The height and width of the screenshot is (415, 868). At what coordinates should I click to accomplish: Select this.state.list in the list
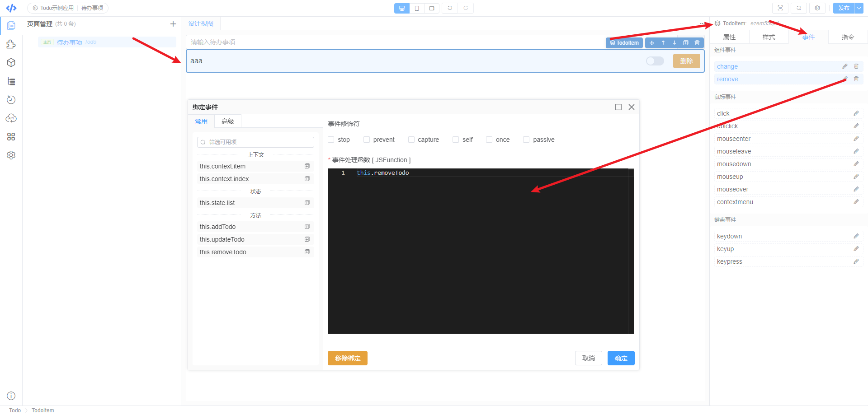[x=255, y=203]
